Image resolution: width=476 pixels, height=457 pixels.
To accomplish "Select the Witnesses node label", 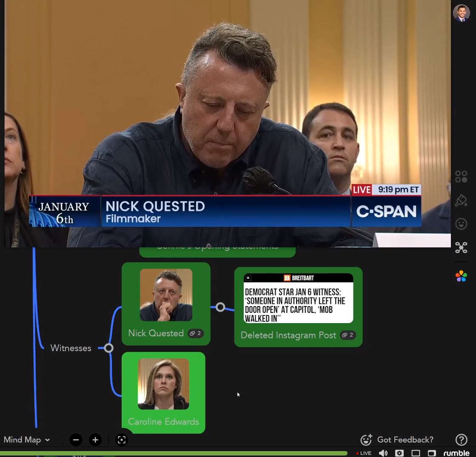I will [71, 348].
